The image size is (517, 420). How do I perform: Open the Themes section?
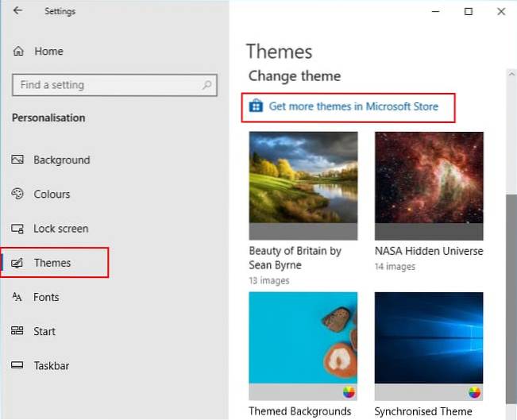(52, 263)
